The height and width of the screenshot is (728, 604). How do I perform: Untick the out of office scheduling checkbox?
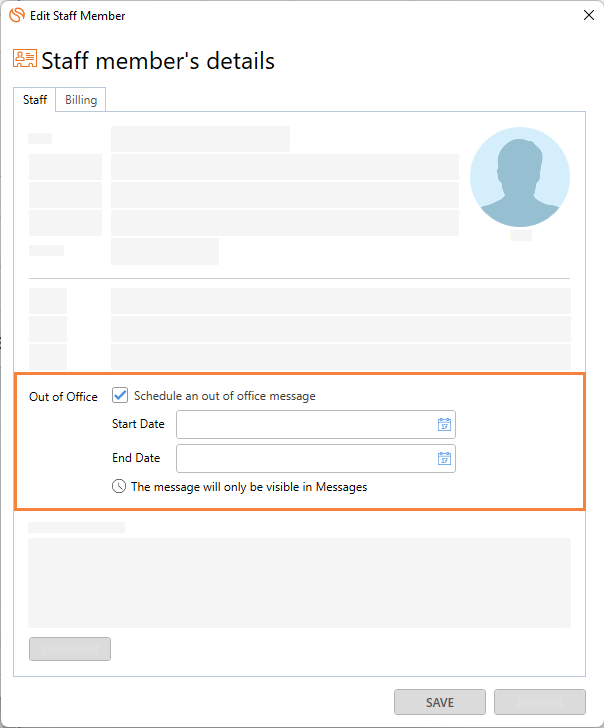pyautogui.click(x=120, y=396)
